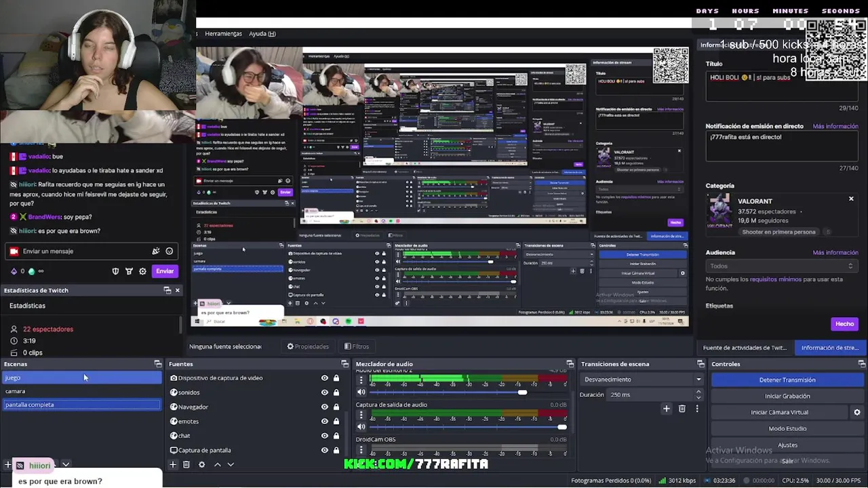Close the VALORANT category card
The height and width of the screenshot is (488, 868).
tap(851, 199)
